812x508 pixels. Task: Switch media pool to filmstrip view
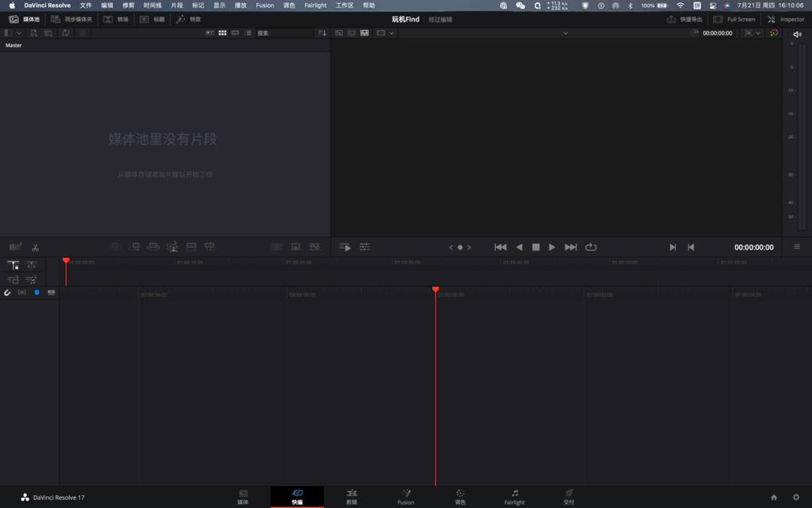coord(235,32)
